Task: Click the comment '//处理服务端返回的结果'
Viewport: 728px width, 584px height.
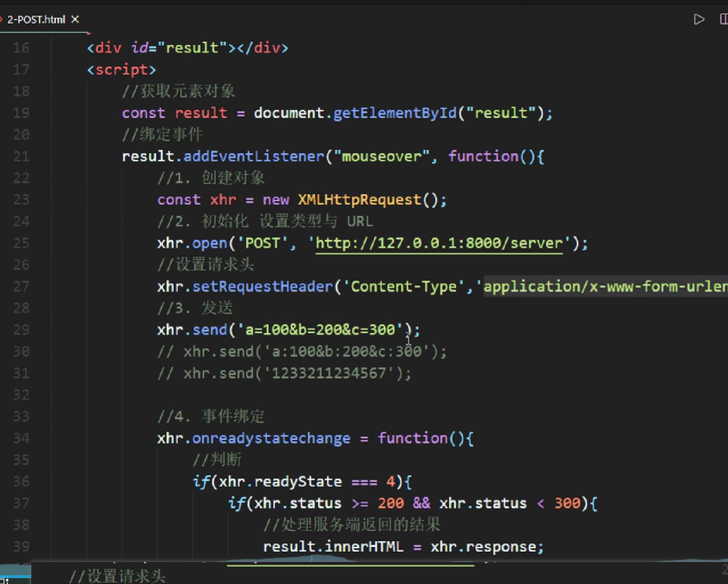Action: [x=352, y=525]
